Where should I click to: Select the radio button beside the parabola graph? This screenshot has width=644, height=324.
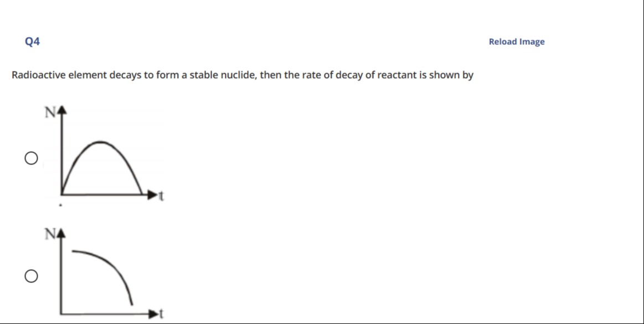point(31,158)
